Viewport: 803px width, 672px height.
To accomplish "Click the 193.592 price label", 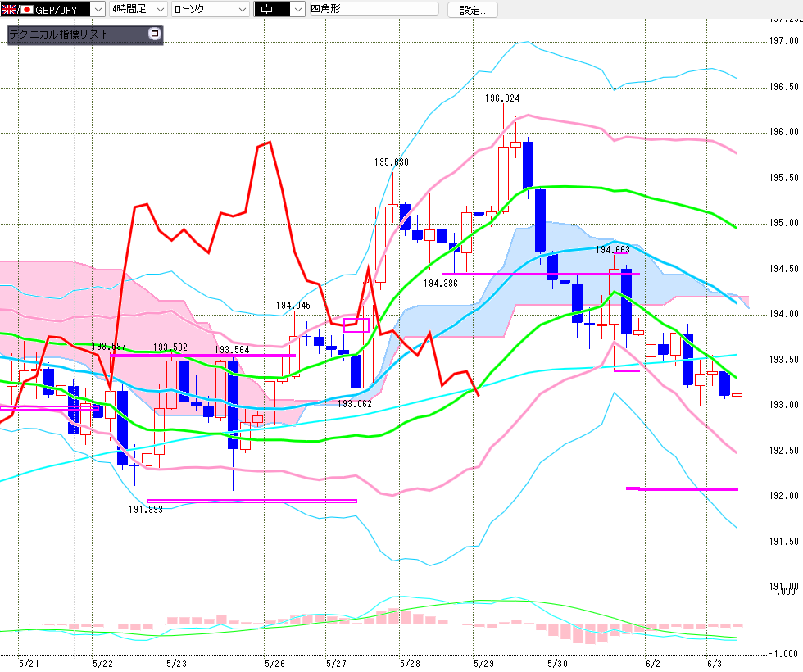I will pyautogui.click(x=170, y=347).
